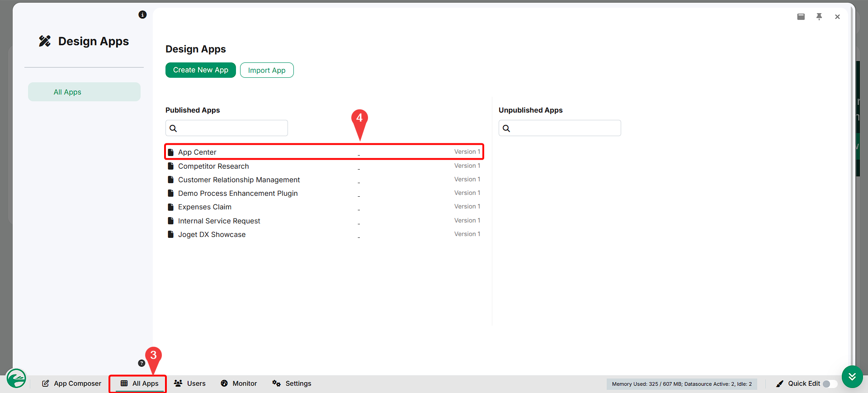This screenshot has width=868, height=393.
Task: Open the Monitor menu item
Action: click(239, 384)
